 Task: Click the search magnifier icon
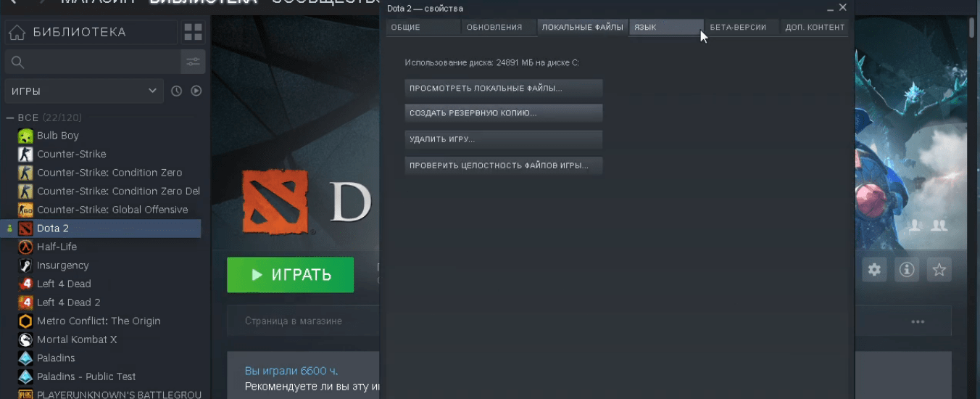(18, 62)
